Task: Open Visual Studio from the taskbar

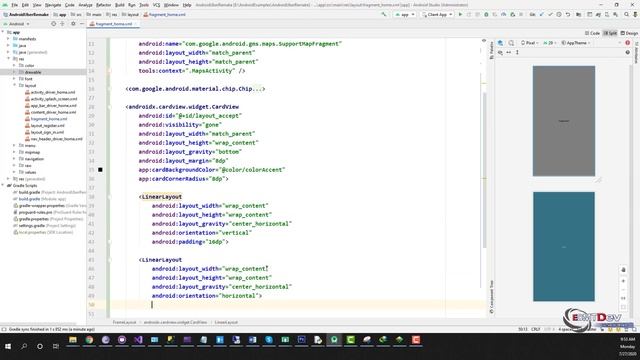Action: pos(138,340)
